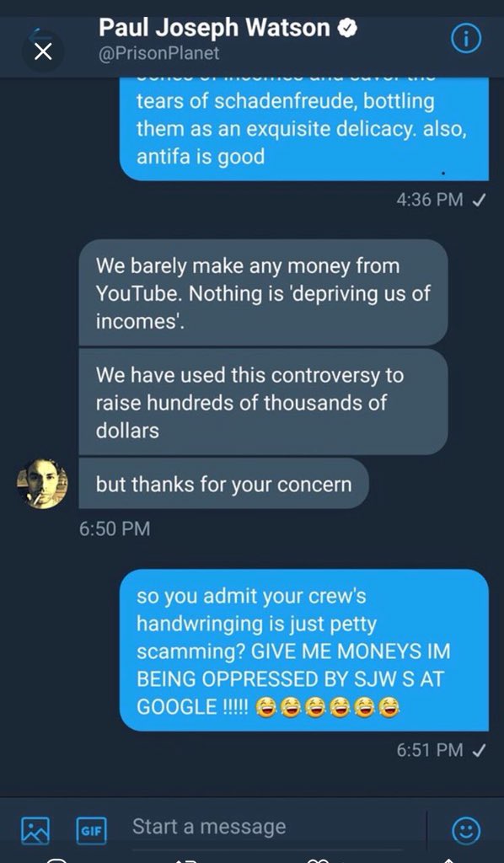504x863 pixels.
Task: Select the 'GIVE ME MONEYS' sent message
Action: (304, 651)
